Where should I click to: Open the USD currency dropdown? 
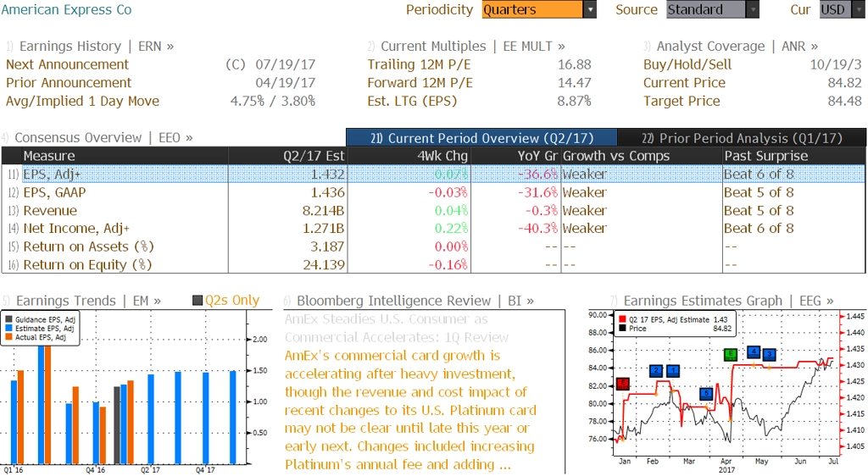pos(857,9)
